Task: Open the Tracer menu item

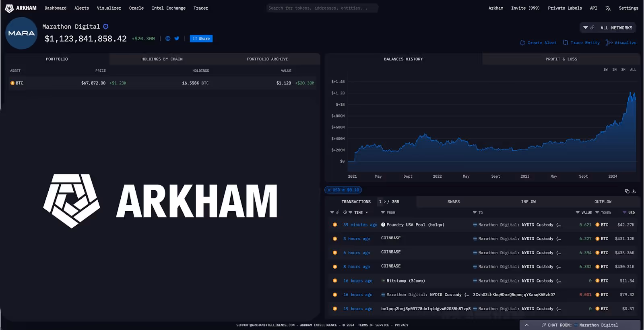Action: [201, 8]
